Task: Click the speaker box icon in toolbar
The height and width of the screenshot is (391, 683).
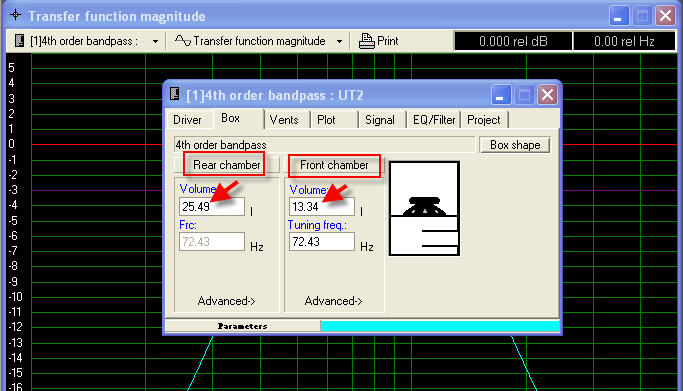Action: tap(19, 40)
